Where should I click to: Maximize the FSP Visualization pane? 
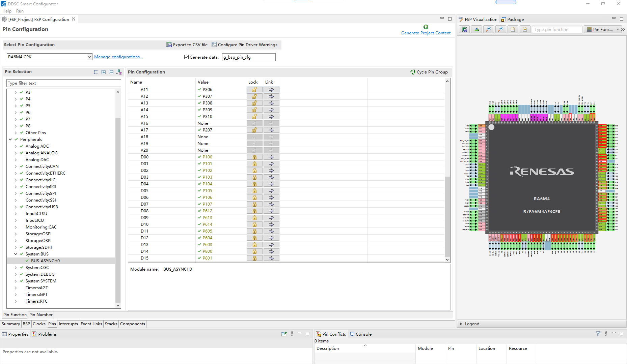[621, 19]
